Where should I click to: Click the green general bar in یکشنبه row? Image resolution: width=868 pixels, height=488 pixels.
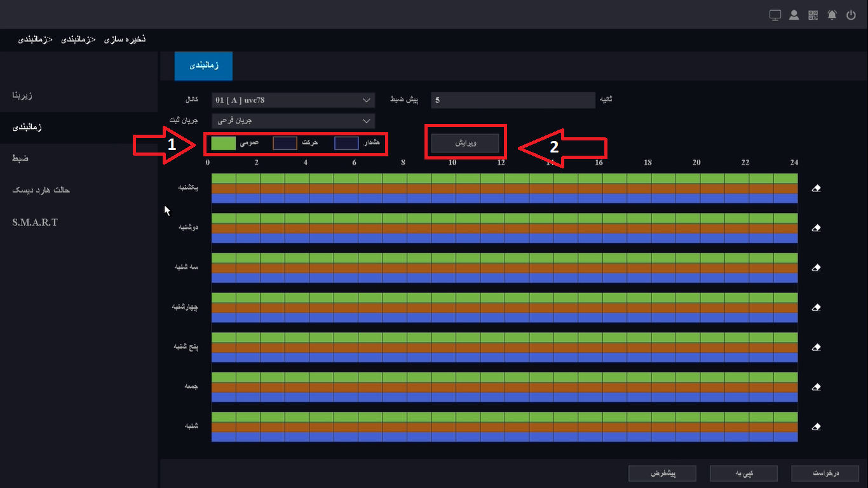[505, 178]
